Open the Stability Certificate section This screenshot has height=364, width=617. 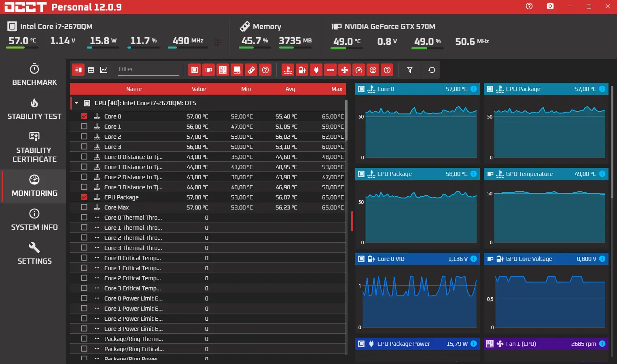pyautogui.click(x=34, y=147)
